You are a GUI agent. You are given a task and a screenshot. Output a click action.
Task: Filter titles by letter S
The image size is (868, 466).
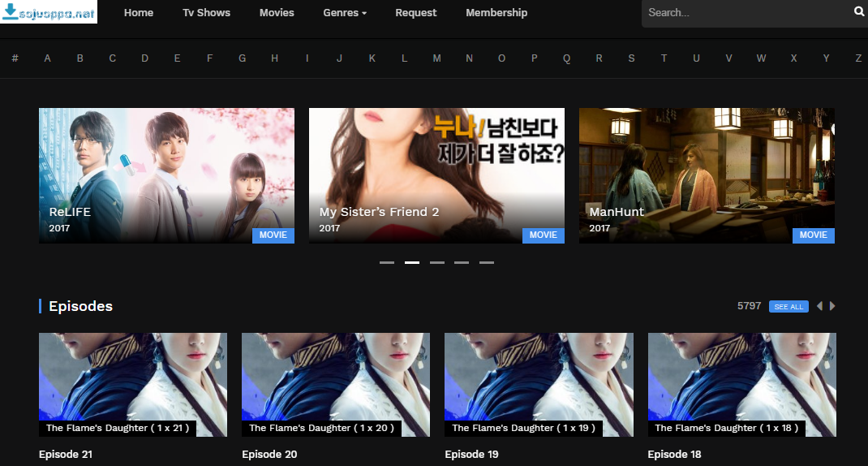coord(631,58)
